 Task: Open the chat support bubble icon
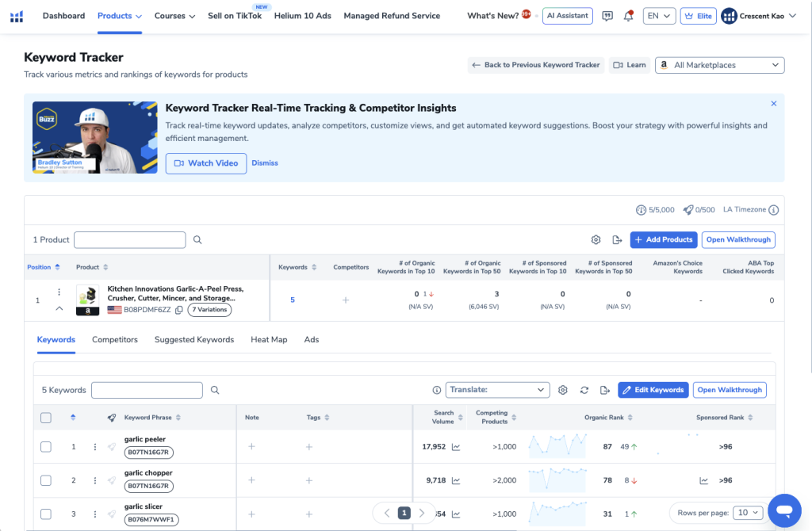[784, 509]
